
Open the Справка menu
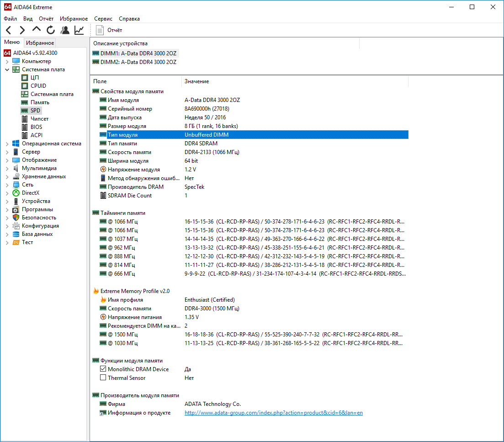(129, 19)
